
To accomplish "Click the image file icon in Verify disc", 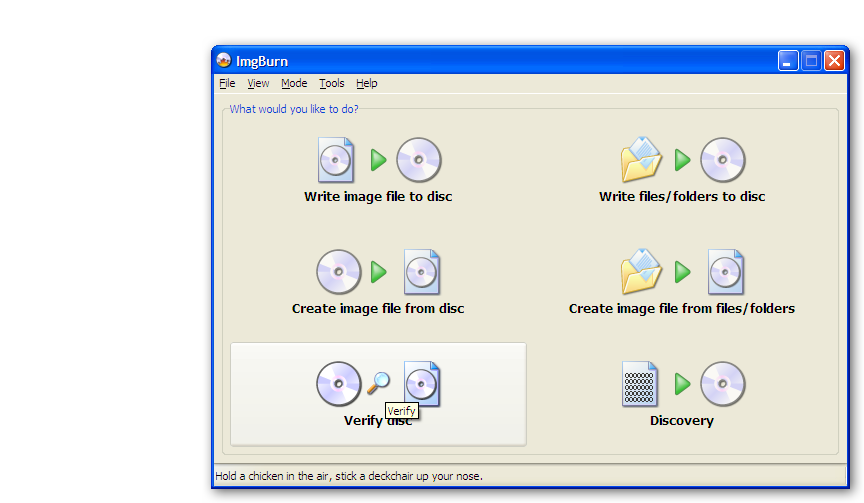I will (422, 383).
